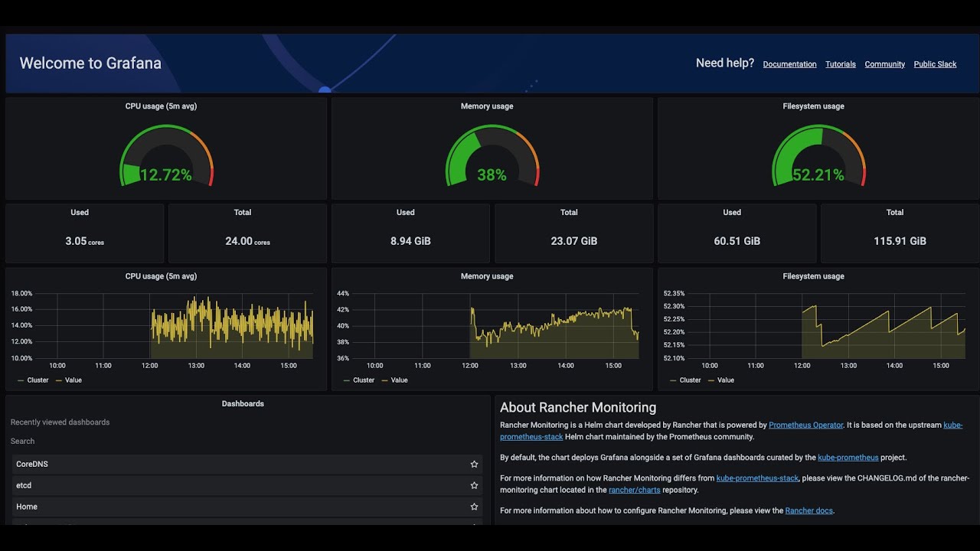Follow the kube-prometheus project link
This screenshot has height=551, width=980.
click(x=848, y=458)
